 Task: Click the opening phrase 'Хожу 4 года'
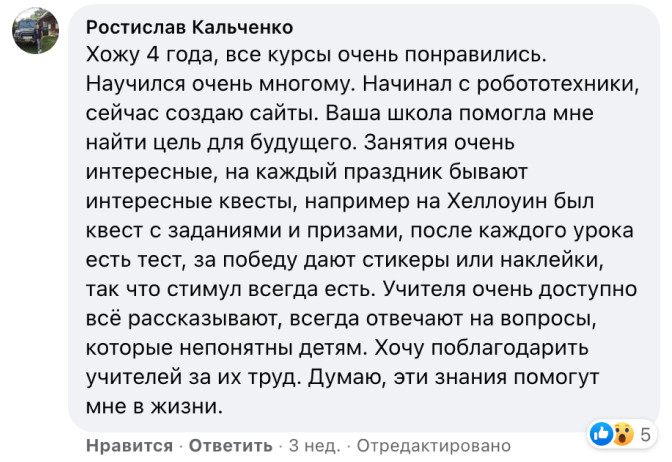click(x=150, y=55)
